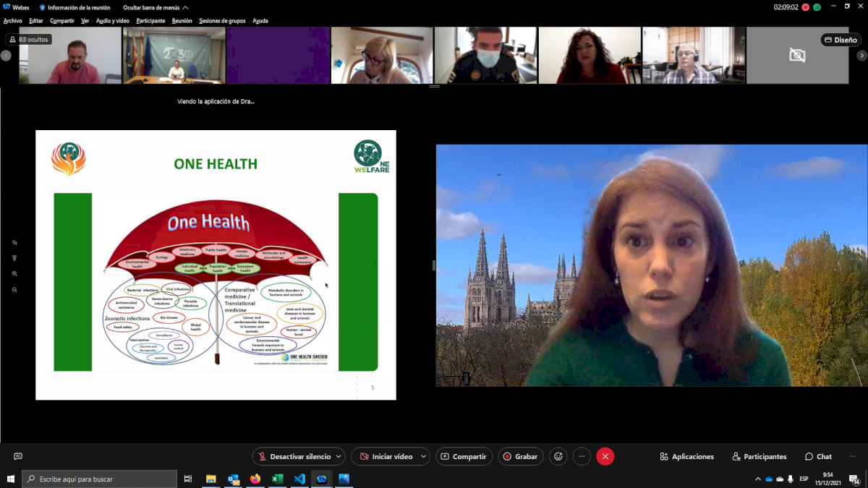Open Visual Studio Code from the taskbar

pos(299,479)
